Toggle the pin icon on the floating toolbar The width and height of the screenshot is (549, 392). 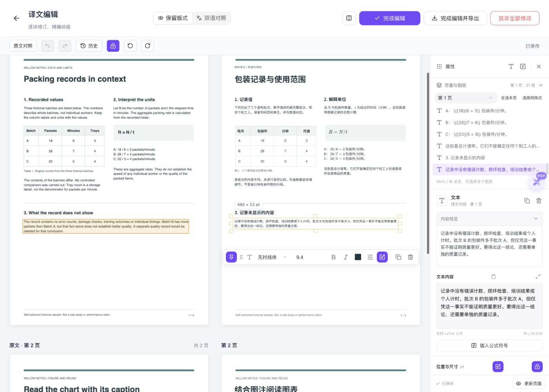(x=231, y=257)
